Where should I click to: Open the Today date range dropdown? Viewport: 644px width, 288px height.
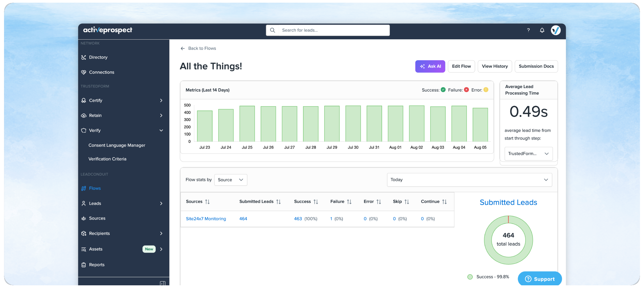tap(469, 180)
